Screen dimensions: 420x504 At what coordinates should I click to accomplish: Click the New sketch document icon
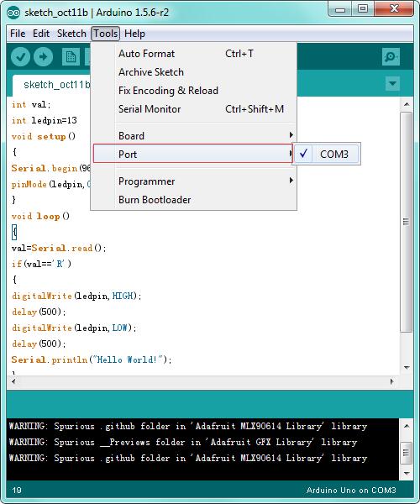coord(71,57)
